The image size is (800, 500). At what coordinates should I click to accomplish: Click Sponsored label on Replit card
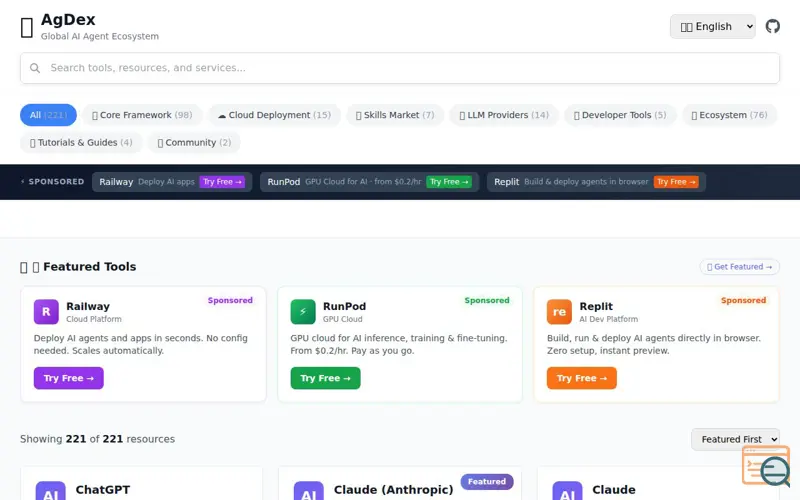(x=743, y=301)
